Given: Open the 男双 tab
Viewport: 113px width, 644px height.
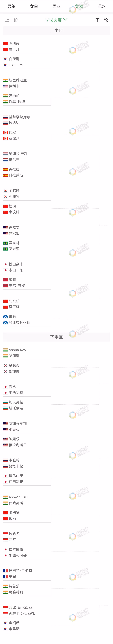Looking at the screenshot, I should coord(56,6).
